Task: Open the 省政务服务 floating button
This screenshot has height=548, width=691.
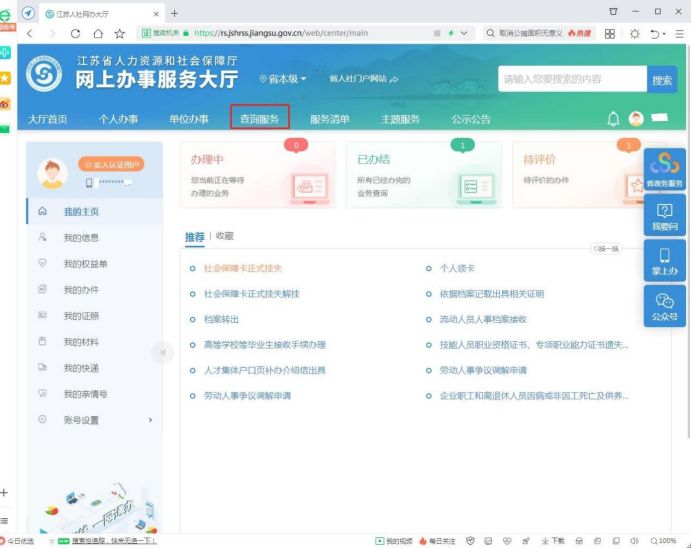Action: pyautogui.click(x=665, y=170)
